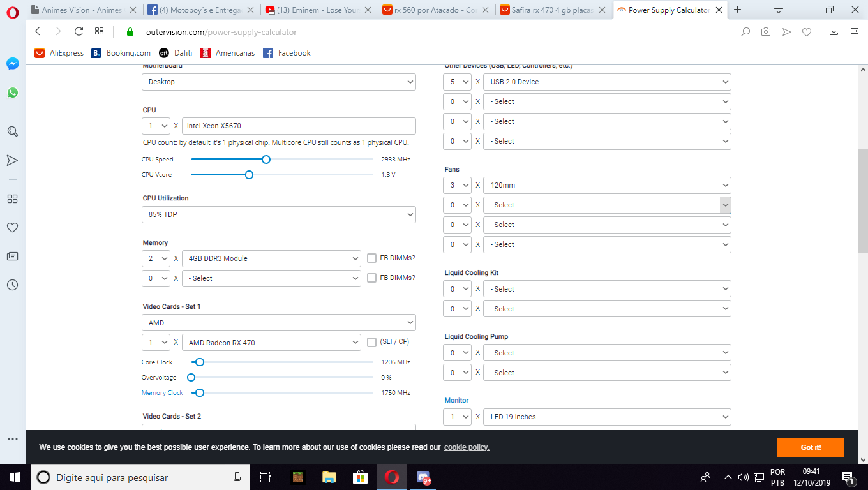Click the Intel Xeon X5670 CPU field

tap(299, 126)
